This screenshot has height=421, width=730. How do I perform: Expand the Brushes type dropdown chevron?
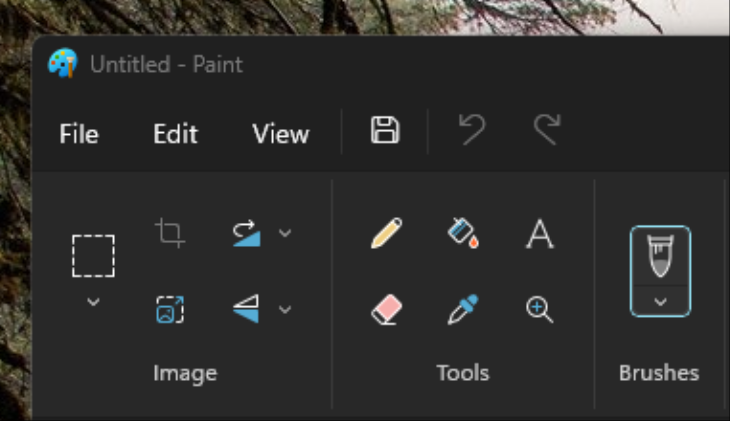coord(660,301)
